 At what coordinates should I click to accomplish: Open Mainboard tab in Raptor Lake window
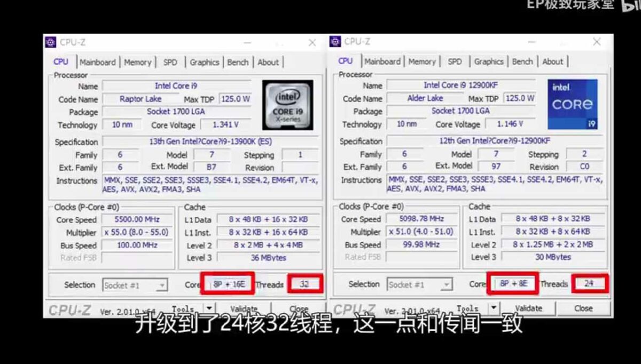98,62
